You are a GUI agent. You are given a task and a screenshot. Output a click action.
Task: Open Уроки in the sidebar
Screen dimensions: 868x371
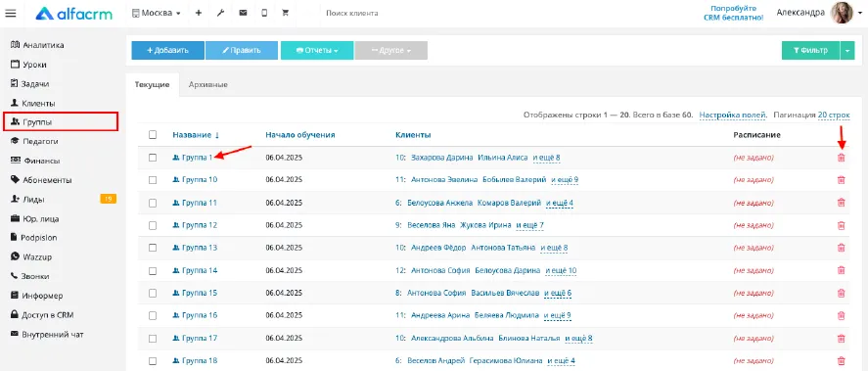click(28, 65)
